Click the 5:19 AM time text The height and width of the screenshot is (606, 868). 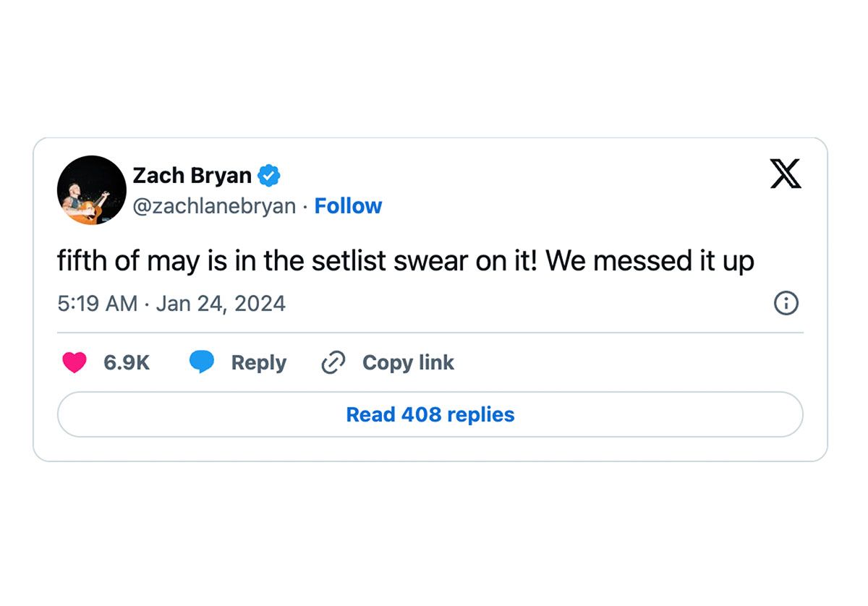click(97, 304)
